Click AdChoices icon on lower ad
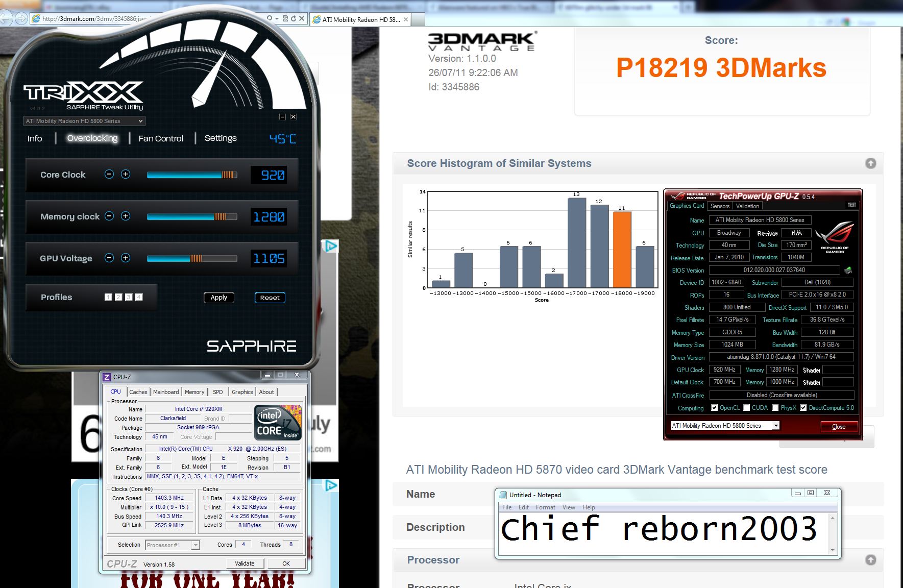This screenshot has width=903, height=588. pyautogui.click(x=331, y=485)
